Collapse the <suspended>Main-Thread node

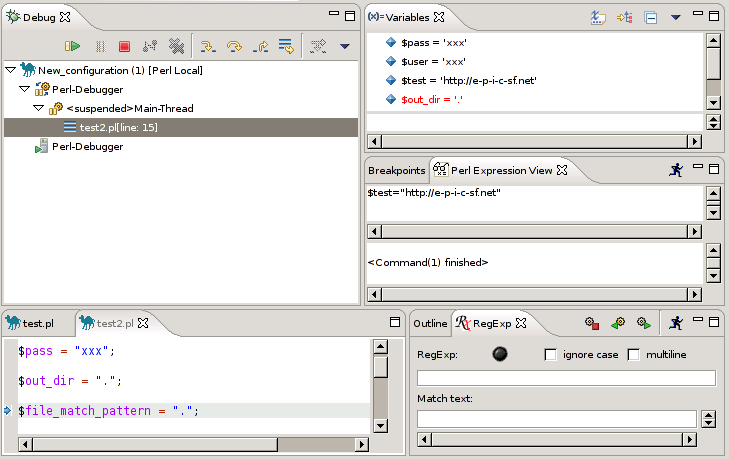[x=39, y=108]
